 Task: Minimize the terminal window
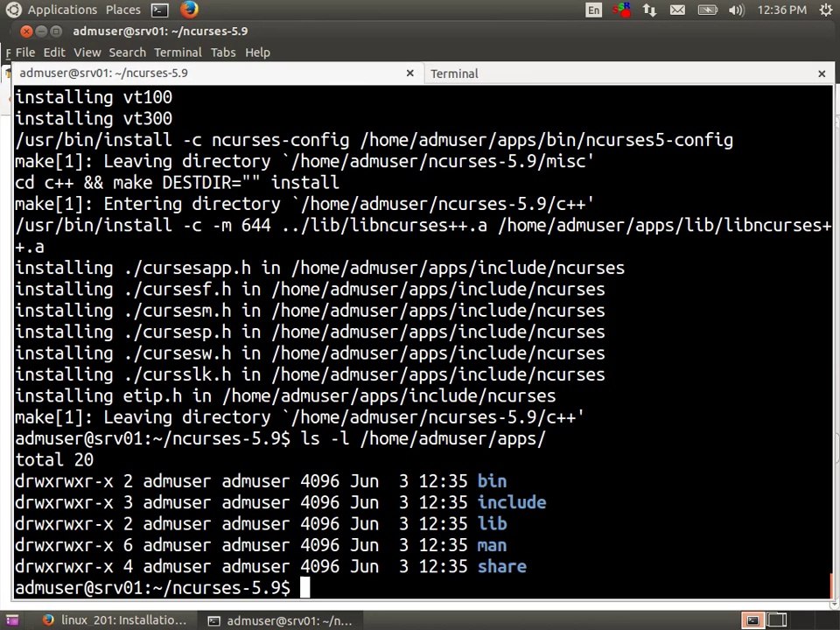click(x=41, y=31)
